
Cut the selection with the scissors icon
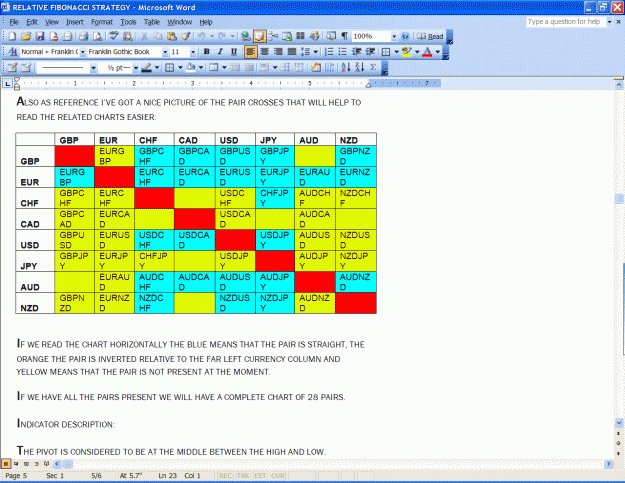(x=144, y=37)
